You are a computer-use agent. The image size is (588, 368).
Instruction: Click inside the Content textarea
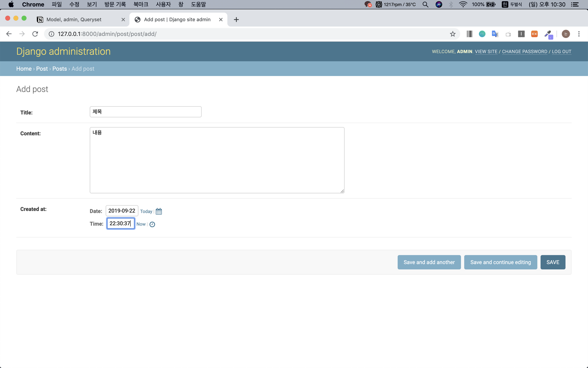point(217,160)
